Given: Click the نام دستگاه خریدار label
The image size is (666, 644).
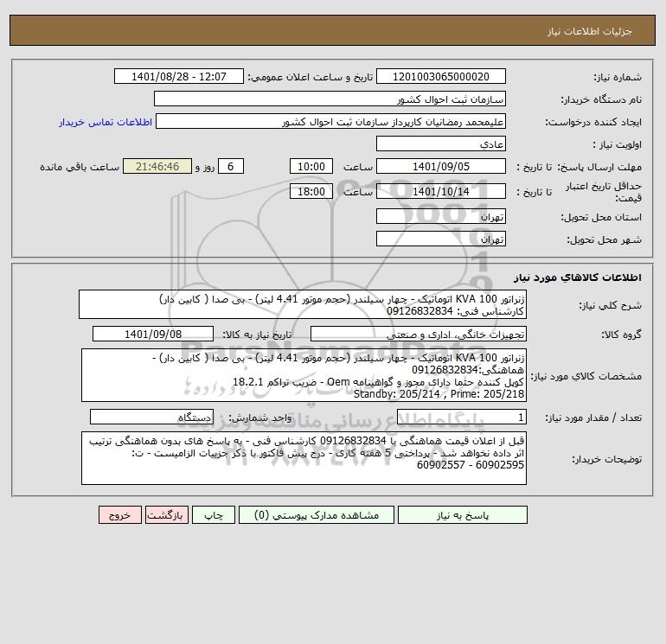Looking at the screenshot, I should tap(601, 99).
